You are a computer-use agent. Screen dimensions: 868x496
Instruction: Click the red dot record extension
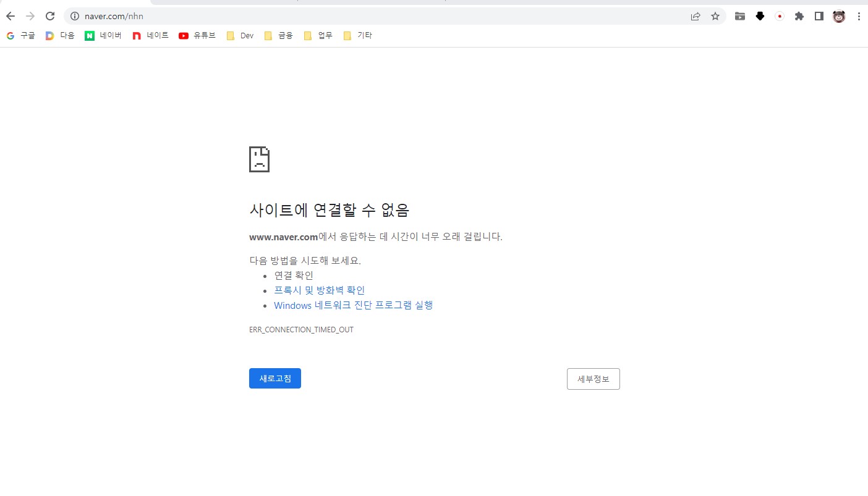pos(780,16)
